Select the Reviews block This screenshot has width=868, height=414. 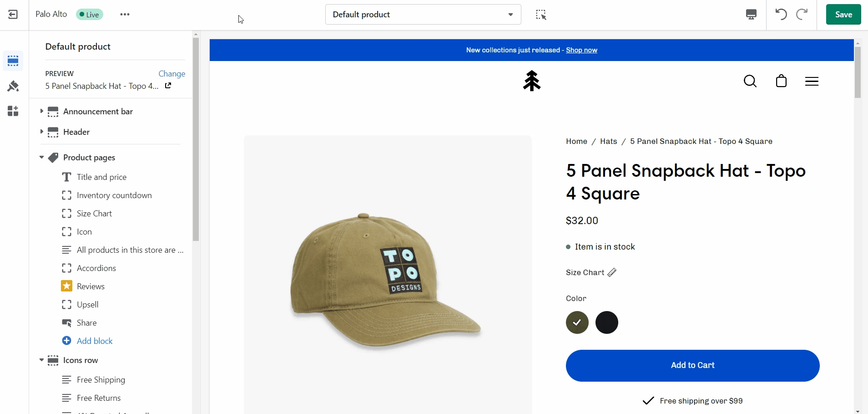pyautogui.click(x=91, y=286)
